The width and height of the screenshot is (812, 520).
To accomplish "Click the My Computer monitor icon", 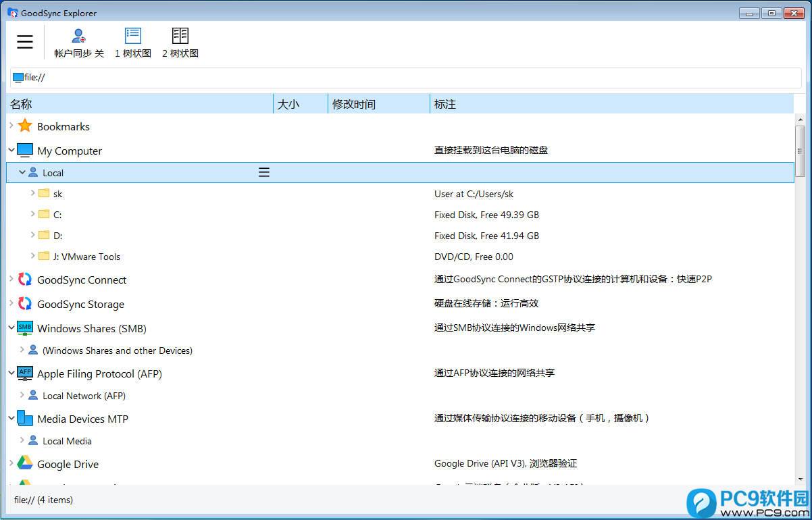I will click(x=25, y=150).
